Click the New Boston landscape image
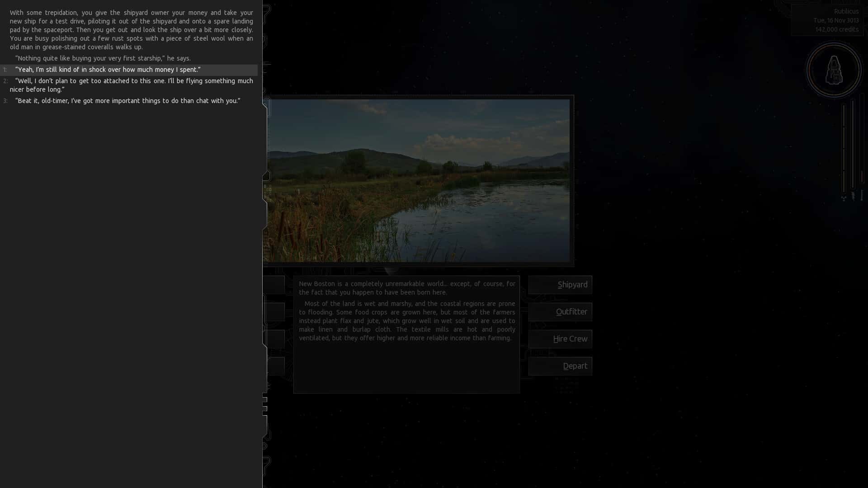 pyautogui.click(x=420, y=181)
